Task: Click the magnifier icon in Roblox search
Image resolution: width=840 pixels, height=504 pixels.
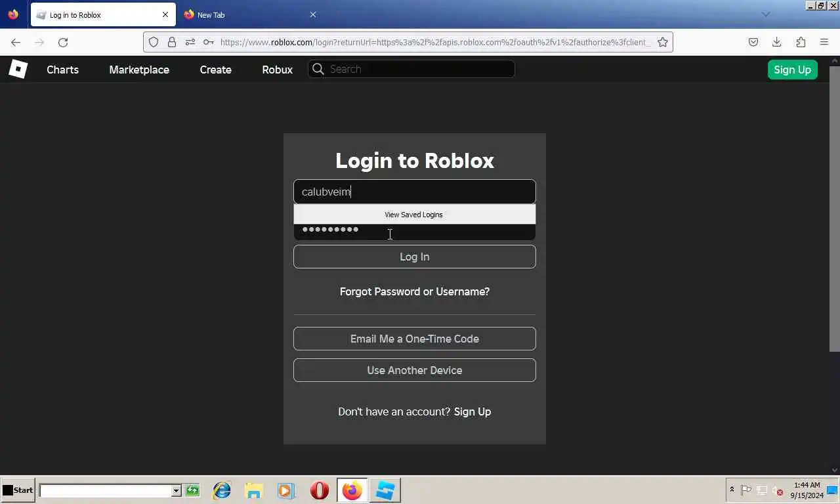Action: click(318, 69)
